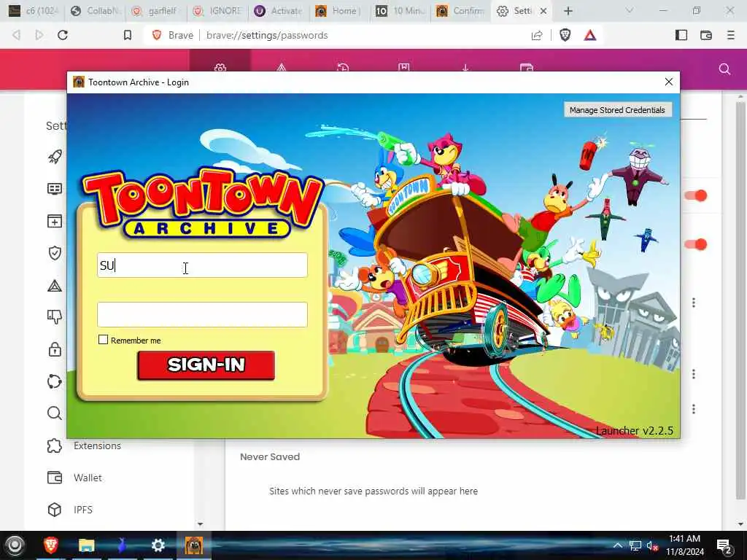Viewport: 747px width, 560px height.
Task: Open the Brave Rewards triangle icon in sidebar
Action: pos(55,286)
